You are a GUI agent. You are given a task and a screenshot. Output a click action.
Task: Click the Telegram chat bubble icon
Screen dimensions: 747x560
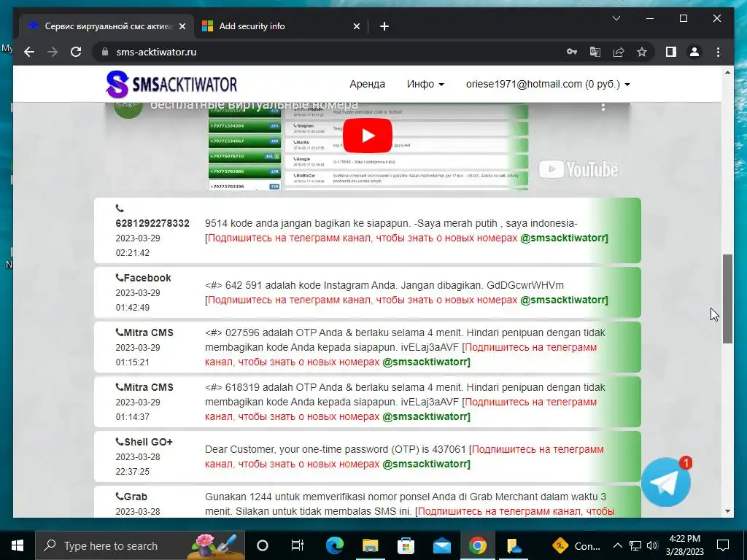pos(666,483)
